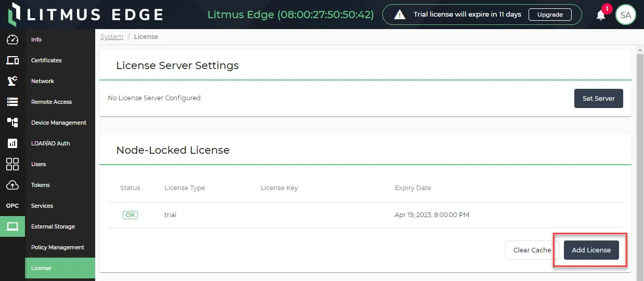Click the No License Server Configured text
Screen dimensions: 644x281
154,98
